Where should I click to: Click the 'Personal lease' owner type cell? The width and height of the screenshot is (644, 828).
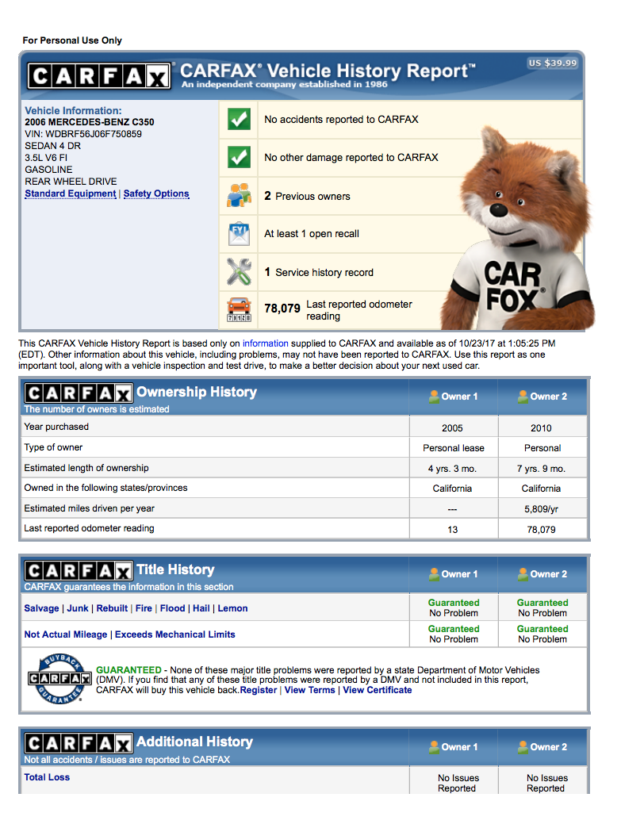(454, 448)
